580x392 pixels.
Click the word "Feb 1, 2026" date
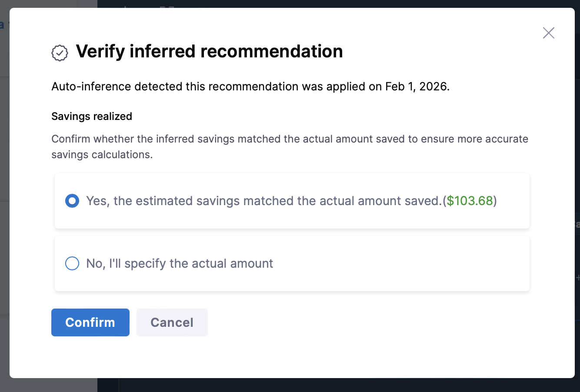[x=416, y=86]
